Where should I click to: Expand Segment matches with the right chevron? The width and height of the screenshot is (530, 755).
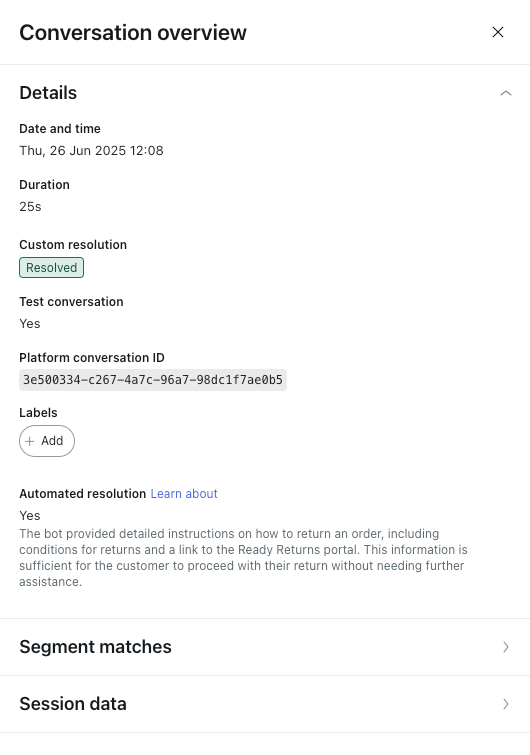(505, 647)
